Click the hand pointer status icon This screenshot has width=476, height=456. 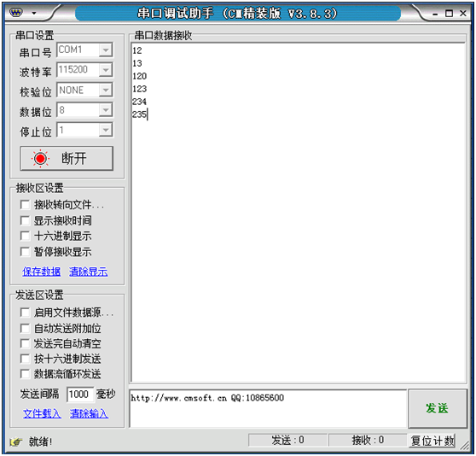point(16,441)
